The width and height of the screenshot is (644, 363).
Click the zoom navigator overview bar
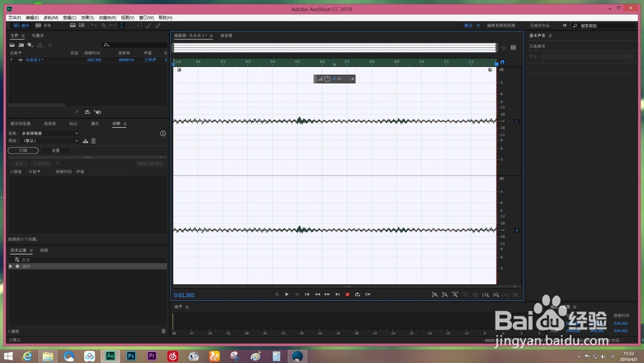coord(335,48)
